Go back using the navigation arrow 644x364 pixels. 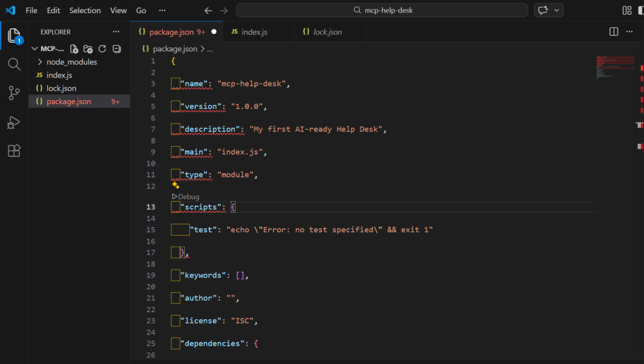point(208,10)
